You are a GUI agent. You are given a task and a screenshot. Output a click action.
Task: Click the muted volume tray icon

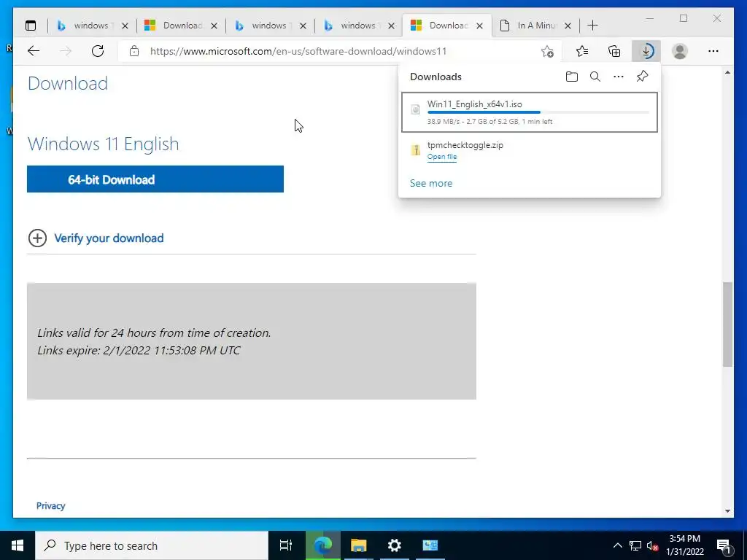click(653, 545)
